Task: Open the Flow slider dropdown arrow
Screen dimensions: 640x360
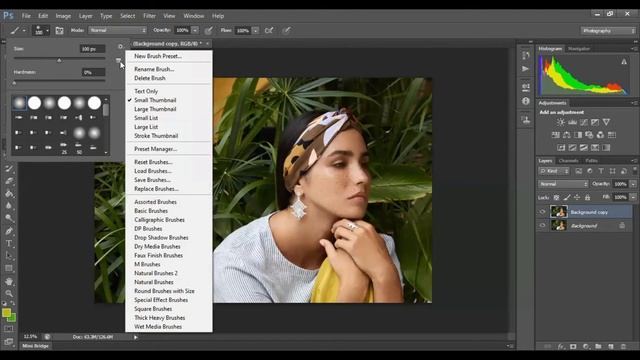Action: [x=256, y=31]
